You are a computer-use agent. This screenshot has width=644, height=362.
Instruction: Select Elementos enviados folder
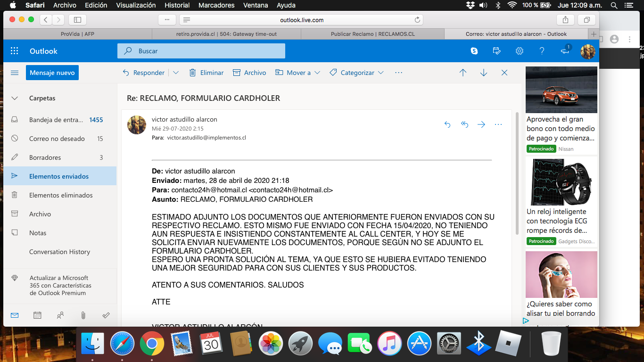60,176
